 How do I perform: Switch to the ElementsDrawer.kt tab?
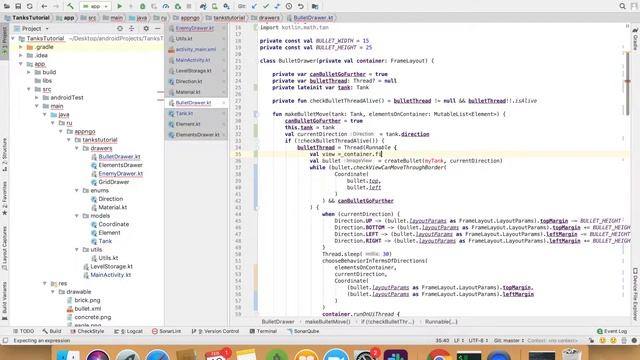pyautogui.click(x=196, y=135)
